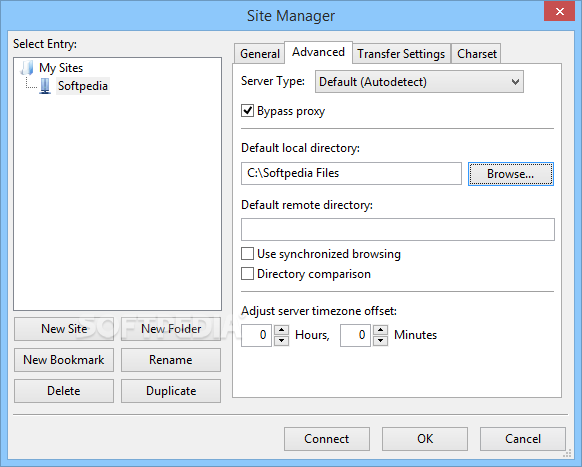Click the Default local directory field

[351, 173]
